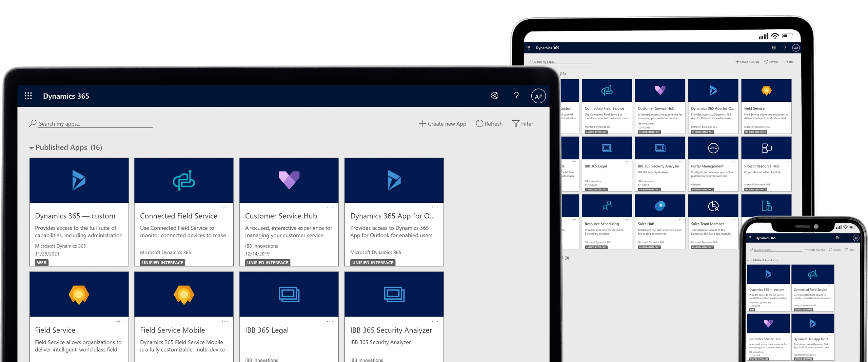Viewport: 868px width, 362px height.
Task: Open the Resource Scheduling icon on the tablet
Action: tap(607, 206)
